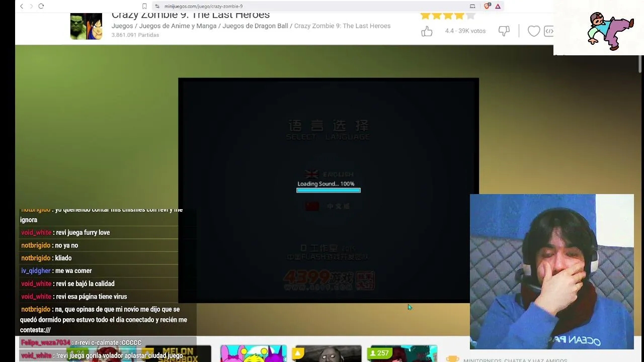Open the Juegos de Anime y Manga link

(x=178, y=26)
